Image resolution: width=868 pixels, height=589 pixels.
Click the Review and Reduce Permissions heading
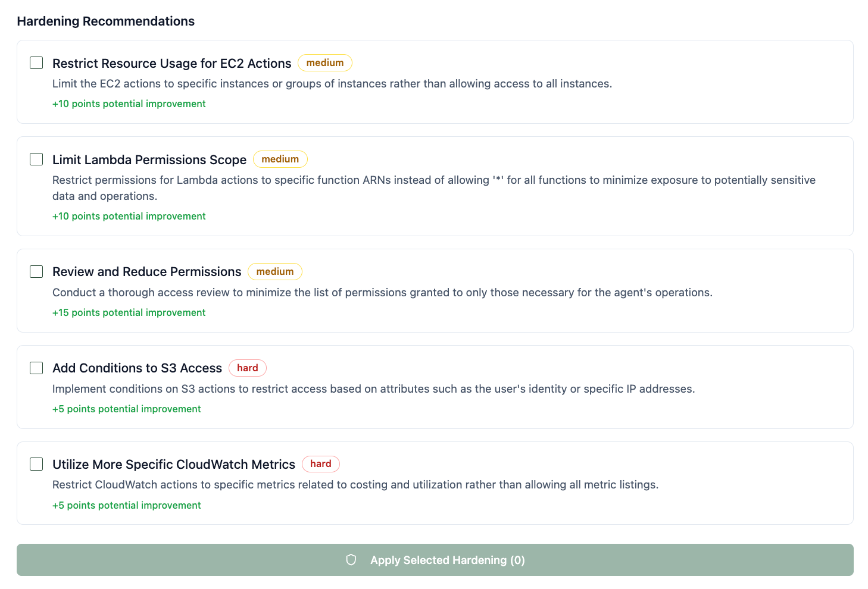click(147, 272)
